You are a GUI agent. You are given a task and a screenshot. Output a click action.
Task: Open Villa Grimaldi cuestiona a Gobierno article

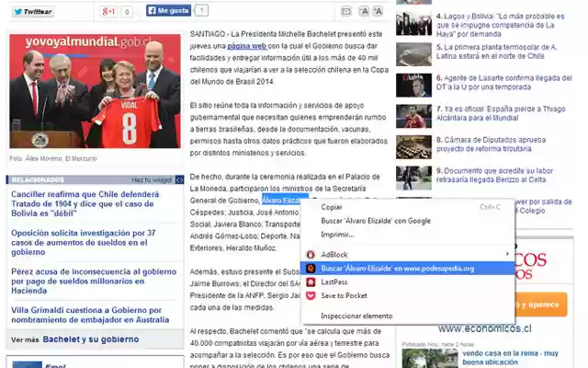point(90,315)
